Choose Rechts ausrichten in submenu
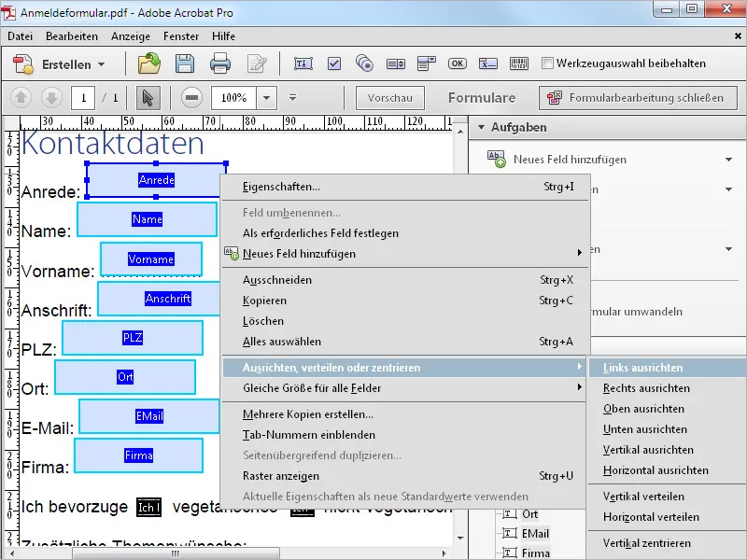 coord(668,388)
